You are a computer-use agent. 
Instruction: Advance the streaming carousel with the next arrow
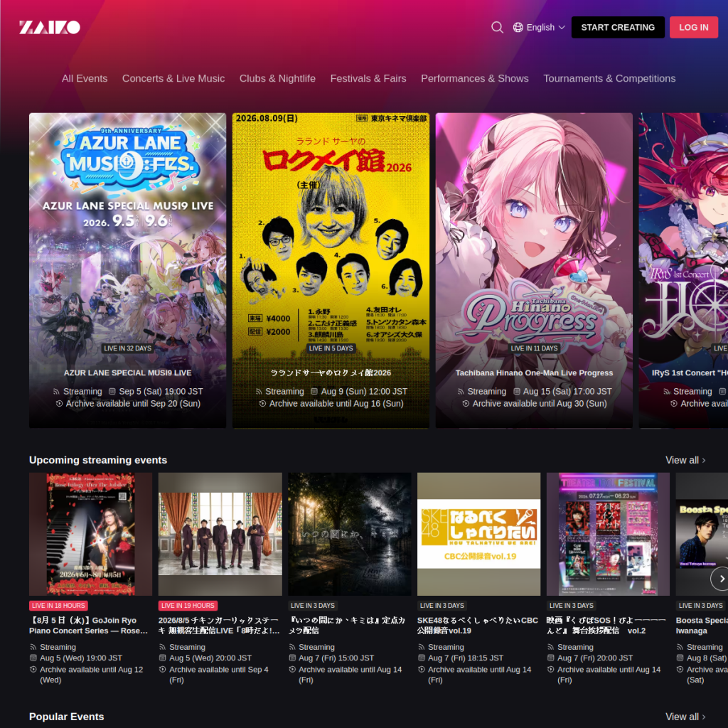pos(721,579)
